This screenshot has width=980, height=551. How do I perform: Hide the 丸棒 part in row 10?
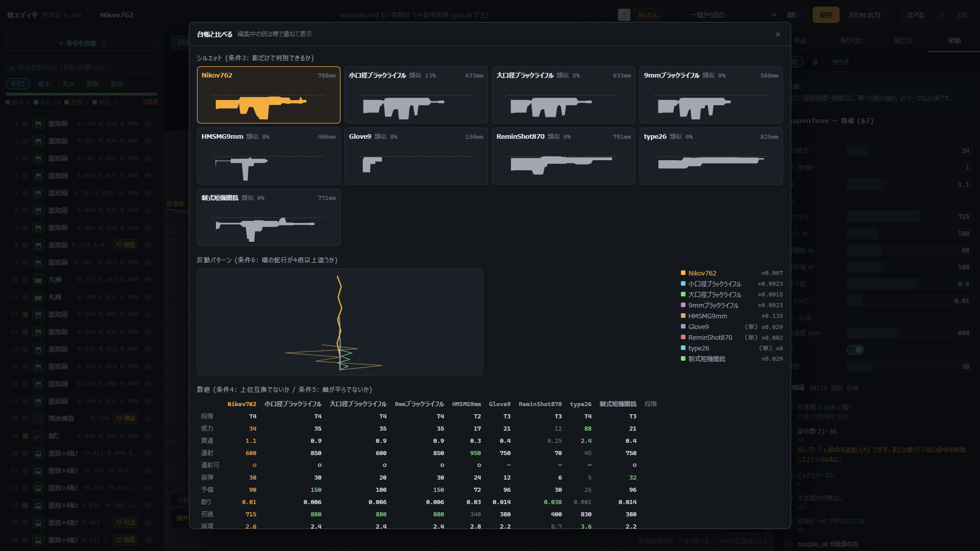tap(149, 280)
